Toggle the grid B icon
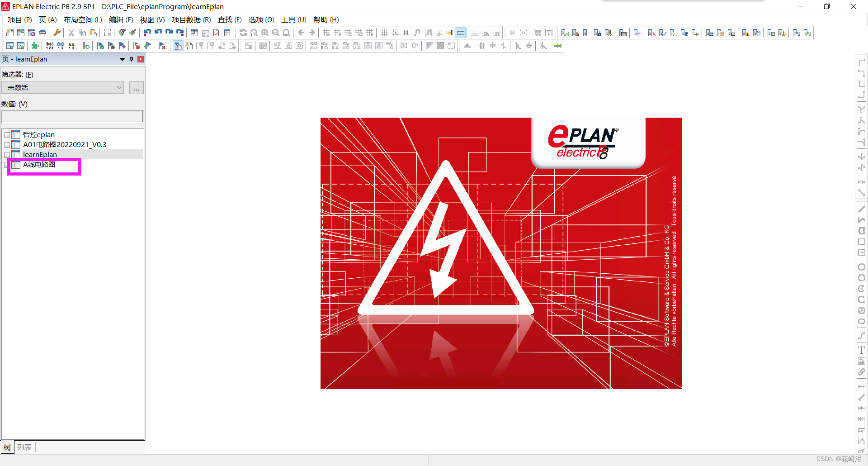This screenshot has width=868, height=466. [337, 33]
